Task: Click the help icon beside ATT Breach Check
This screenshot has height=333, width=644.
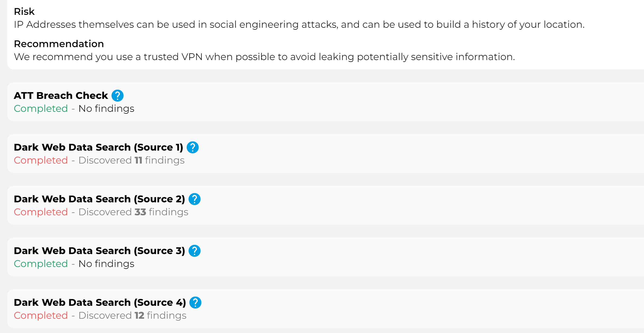Action: (x=117, y=96)
